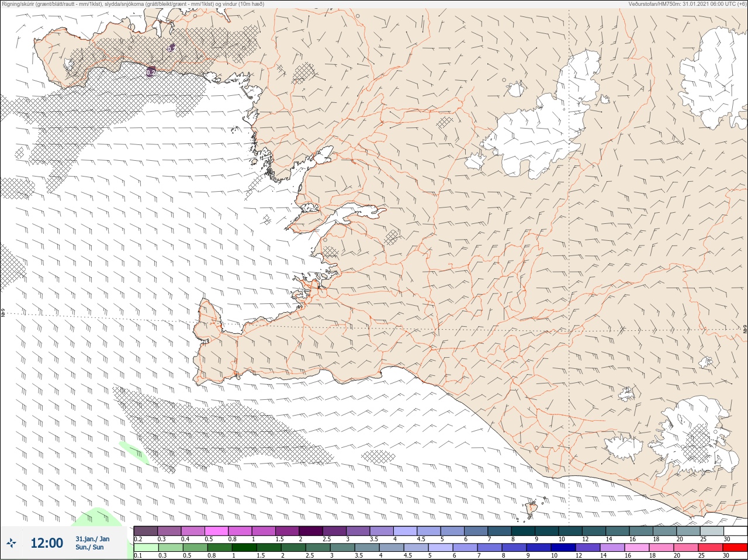Click the Vestmannaeyjar island off the south coast
This screenshot has height=560, width=748.
click(x=532, y=509)
